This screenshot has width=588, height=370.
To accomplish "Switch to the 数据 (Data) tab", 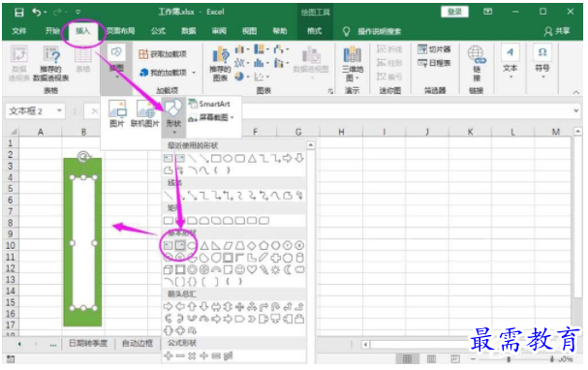I will pyautogui.click(x=189, y=31).
